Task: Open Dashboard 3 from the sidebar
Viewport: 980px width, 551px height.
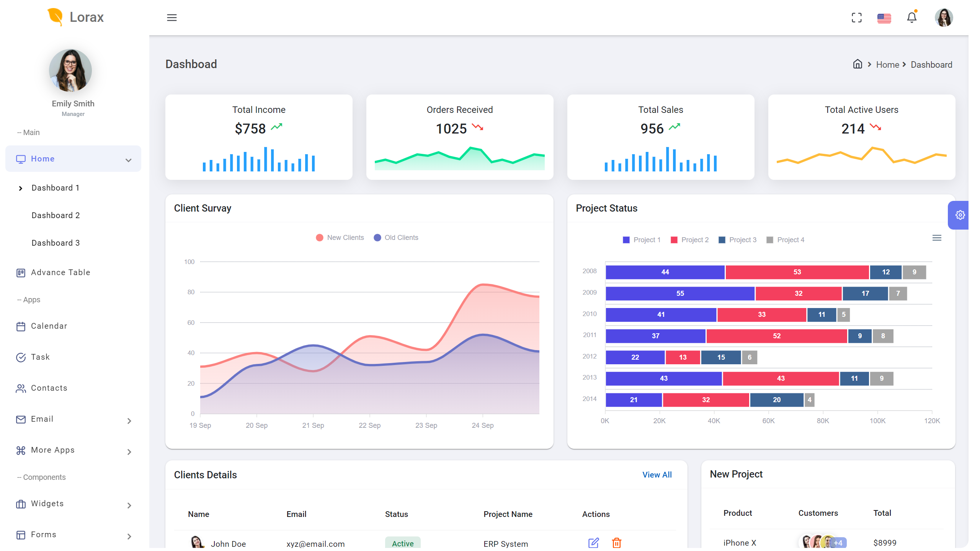Action: (56, 243)
